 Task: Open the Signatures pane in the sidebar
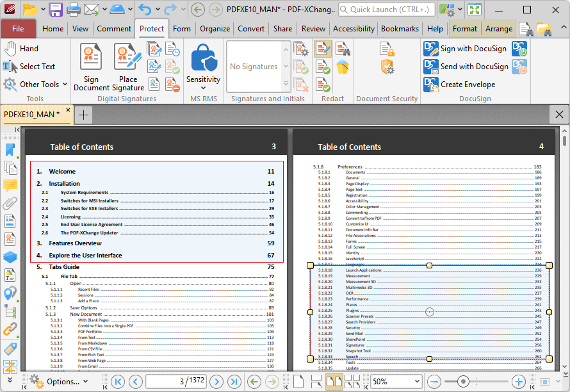tap(10, 238)
